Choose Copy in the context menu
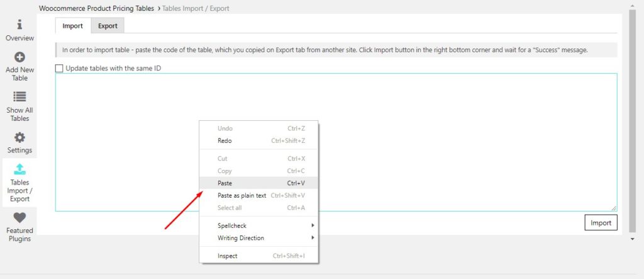Image resolution: width=644 pixels, height=279 pixels. tap(258, 171)
